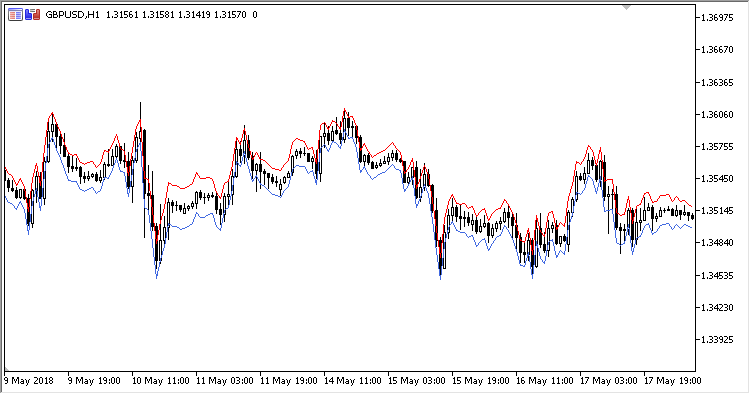Image resolution: width=750 pixels, height=394 pixels.
Task: Click the chart shift triangle marker
Action: [x=627, y=7]
